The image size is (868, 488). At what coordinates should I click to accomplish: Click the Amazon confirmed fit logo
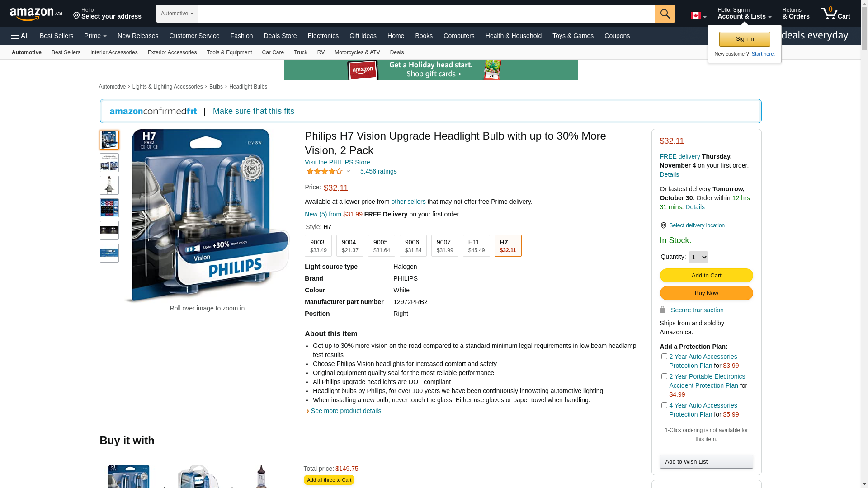pyautogui.click(x=153, y=111)
